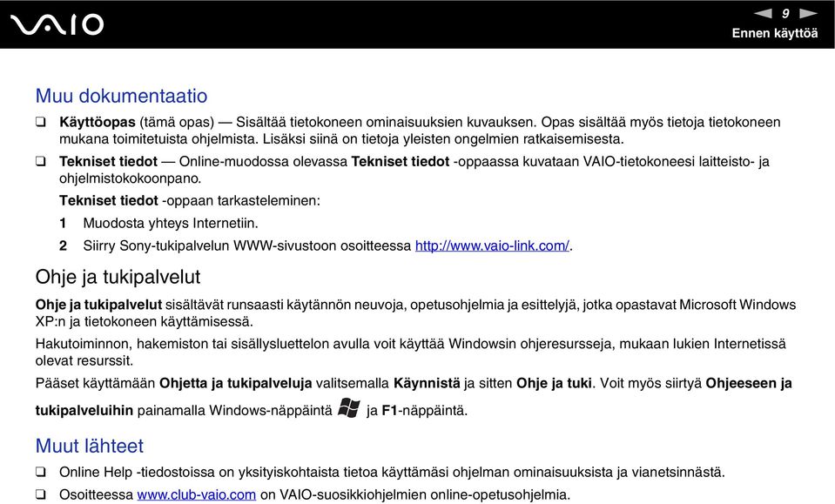Click the 'Muu dokumentaatio' heading
Screen dimensions: 835x504
tap(121, 96)
